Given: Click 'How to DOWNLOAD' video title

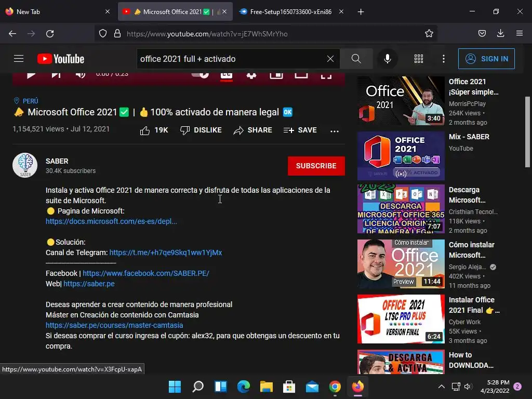Looking at the screenshot, I should pos(471,360).
